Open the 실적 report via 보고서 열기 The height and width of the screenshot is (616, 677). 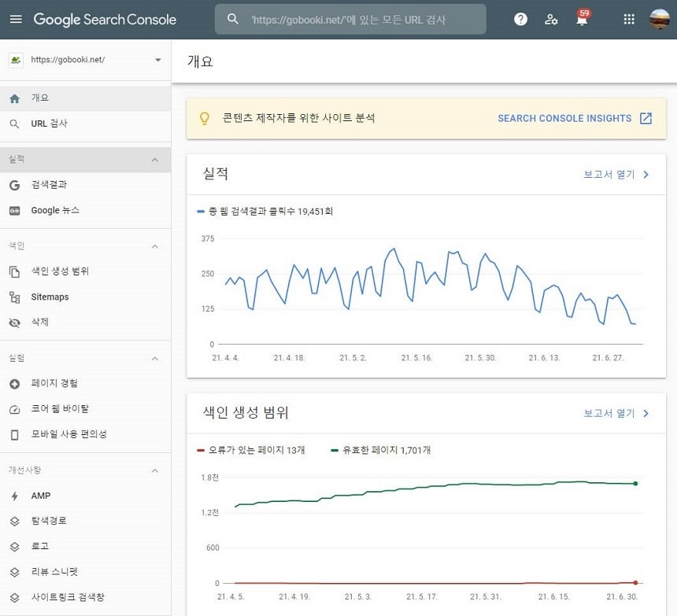pyautogui.click(x=609, y=175)
